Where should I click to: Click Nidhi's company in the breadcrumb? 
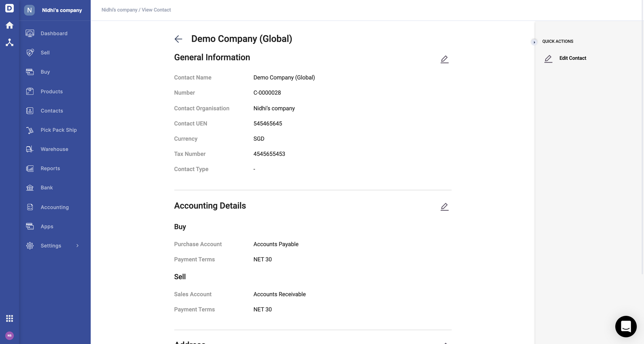coord(119,10)
